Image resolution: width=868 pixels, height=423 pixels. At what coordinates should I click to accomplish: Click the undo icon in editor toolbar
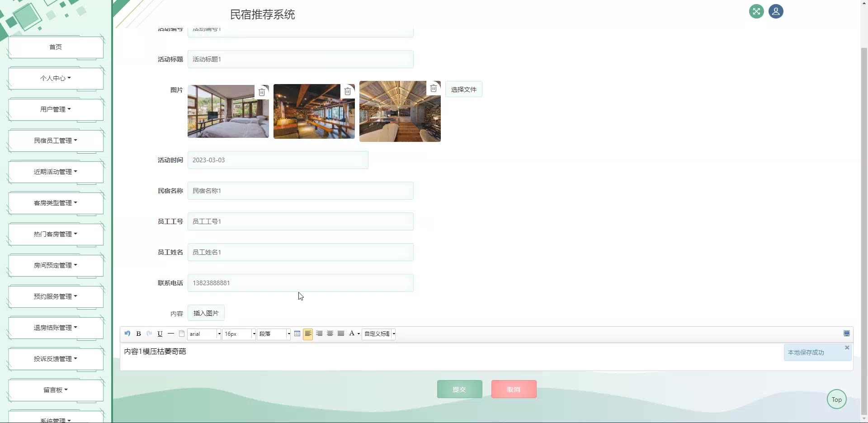(x=127, y=334)
